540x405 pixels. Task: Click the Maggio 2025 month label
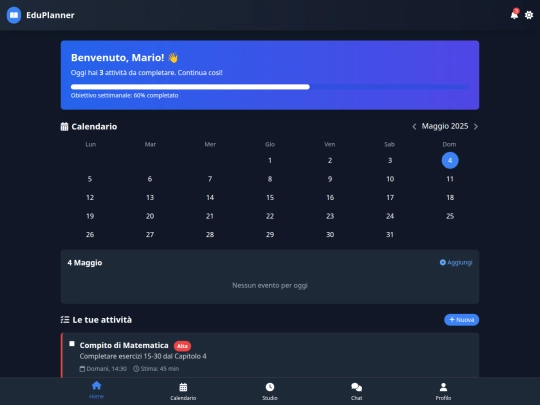point(445,126)
